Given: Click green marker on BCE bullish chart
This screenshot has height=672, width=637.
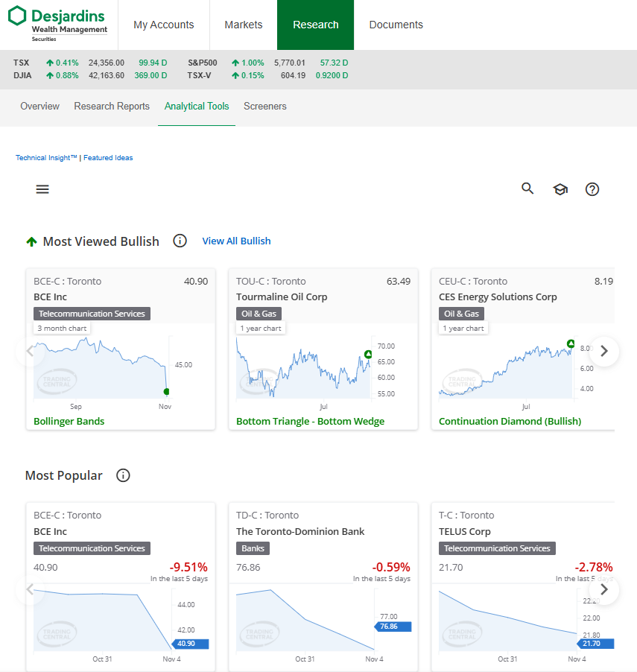Looking at the screenshot, I should (x=166, y=391).
